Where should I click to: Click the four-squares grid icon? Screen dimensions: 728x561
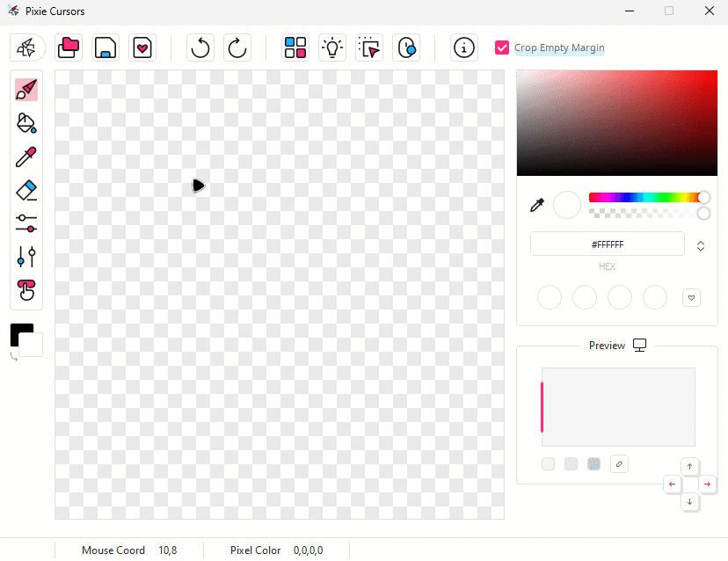click(295, 47)
